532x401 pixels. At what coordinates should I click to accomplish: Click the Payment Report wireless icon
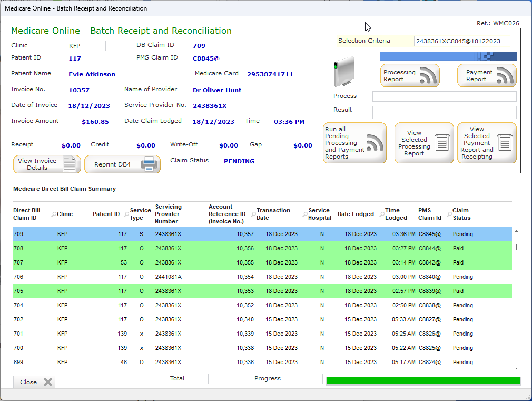click(x=505, y=75)
